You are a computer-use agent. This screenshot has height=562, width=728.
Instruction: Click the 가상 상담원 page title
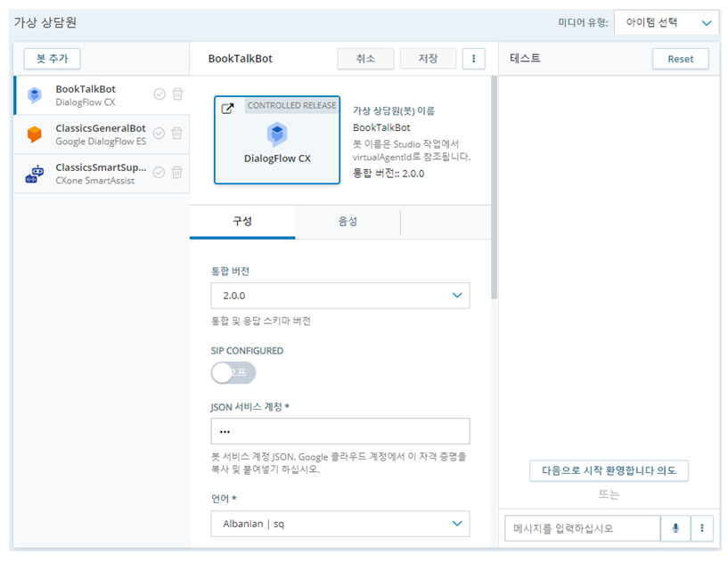[x=45, y=22]
